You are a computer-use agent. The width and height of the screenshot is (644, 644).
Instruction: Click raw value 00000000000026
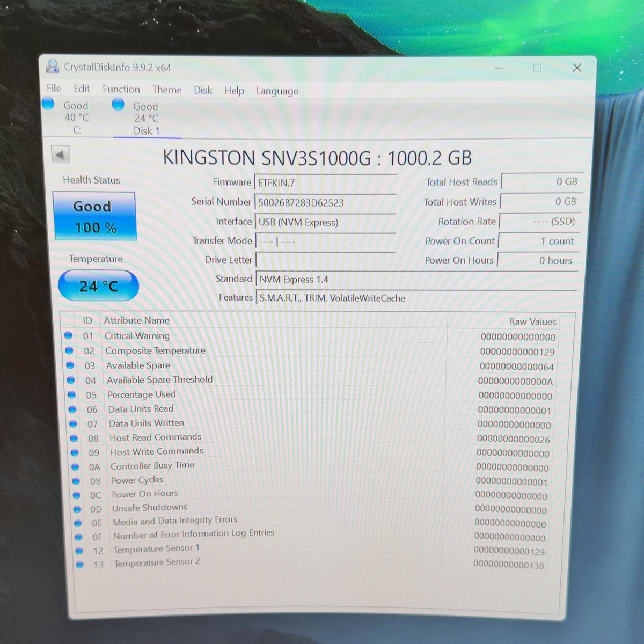tap(514, 439)
